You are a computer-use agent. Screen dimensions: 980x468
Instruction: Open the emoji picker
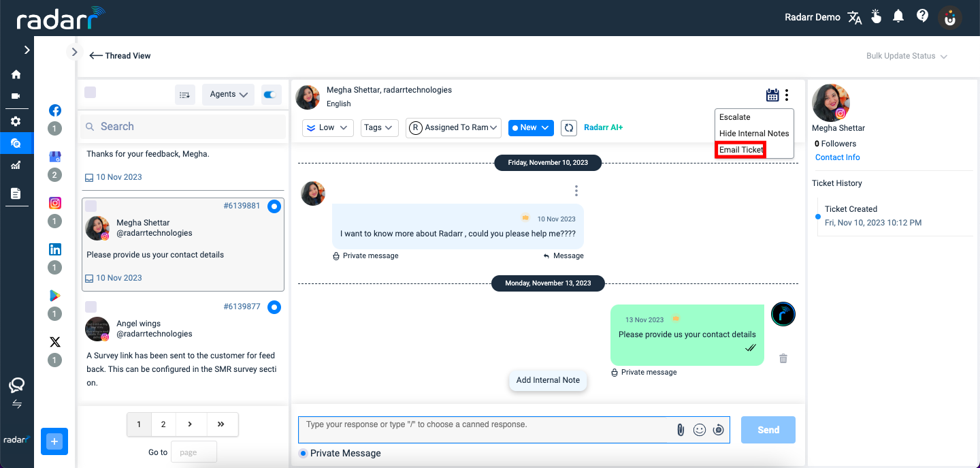click(x=699, y=430)
